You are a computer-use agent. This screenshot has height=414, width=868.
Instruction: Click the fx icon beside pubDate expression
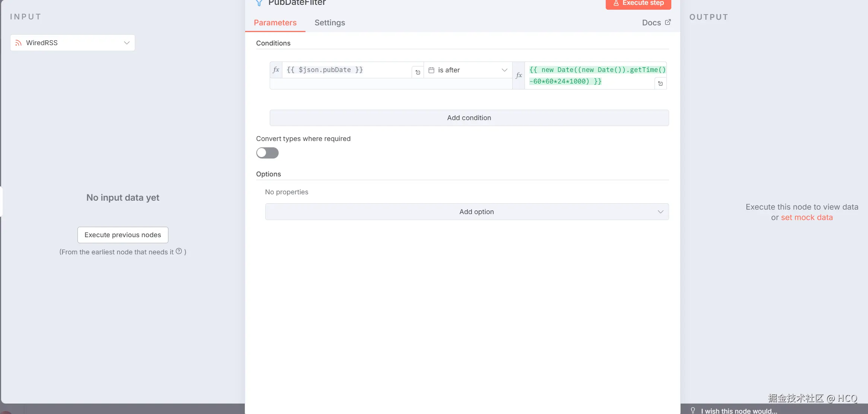click(x=276, y=70)
